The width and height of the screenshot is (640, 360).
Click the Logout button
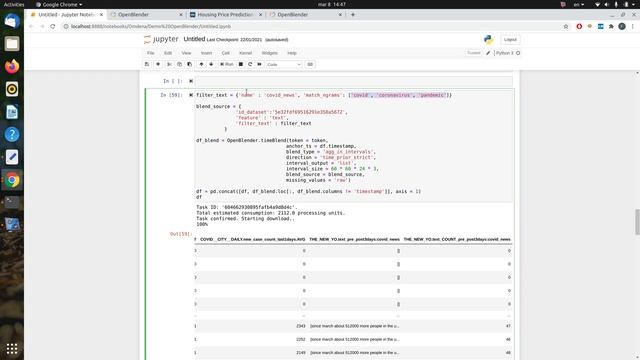point(510,40)
